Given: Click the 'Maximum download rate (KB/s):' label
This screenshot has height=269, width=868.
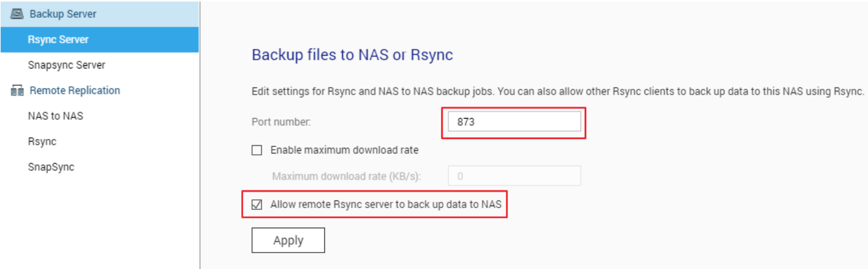Looking at the screenshot, I should click(x=347, y=176).
